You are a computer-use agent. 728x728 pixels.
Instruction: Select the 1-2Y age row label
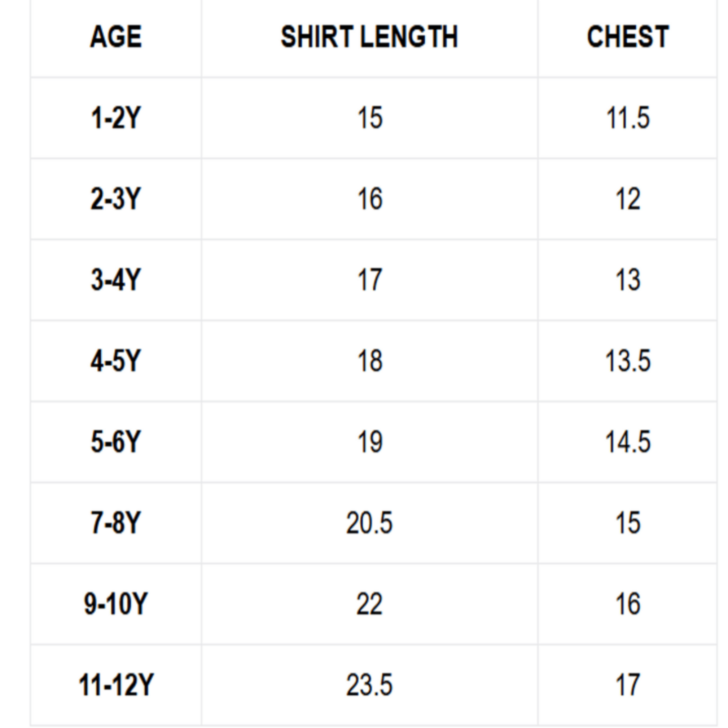(x=116, y=118)
